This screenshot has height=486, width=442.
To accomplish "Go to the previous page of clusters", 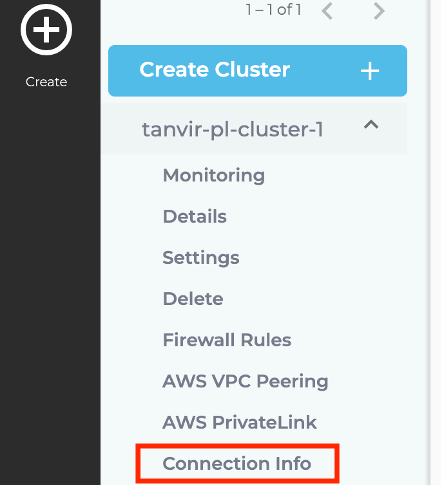I will click(x=327, y=11).
